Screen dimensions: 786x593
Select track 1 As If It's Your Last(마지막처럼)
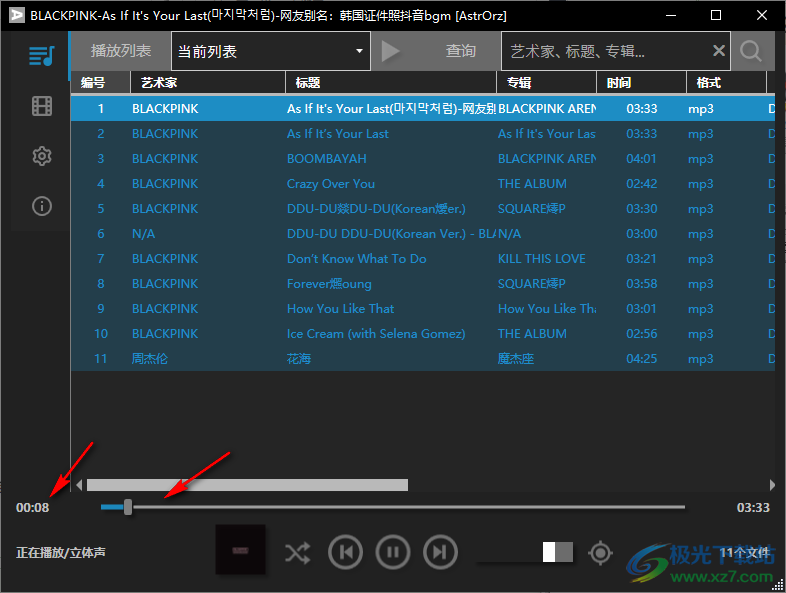click(x=423, y=109)
